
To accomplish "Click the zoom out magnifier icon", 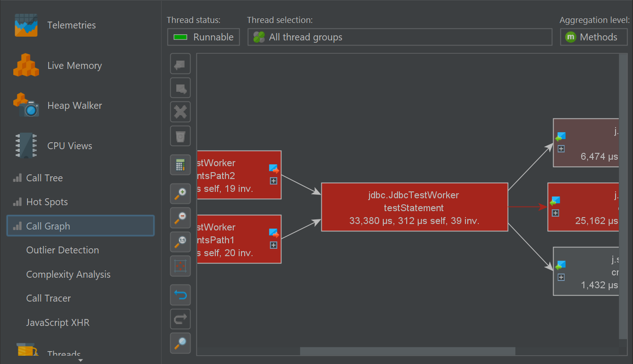I will [180, 218].
